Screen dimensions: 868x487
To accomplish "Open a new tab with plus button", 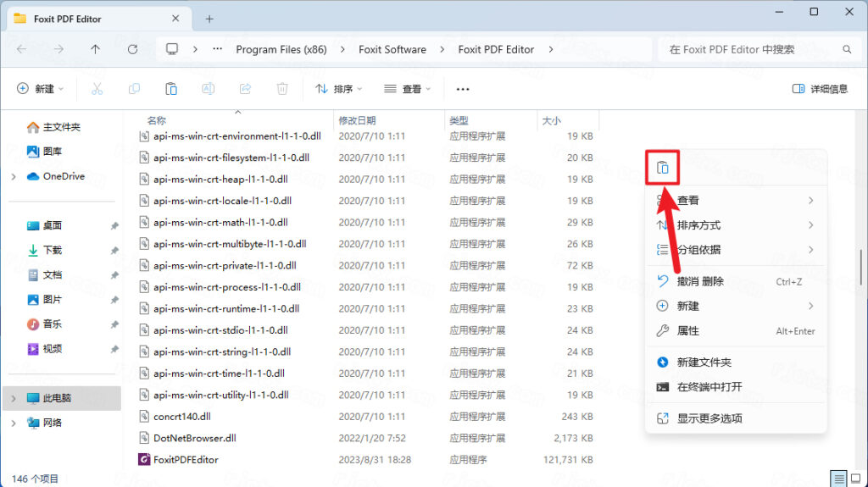I will click(209, 19).
